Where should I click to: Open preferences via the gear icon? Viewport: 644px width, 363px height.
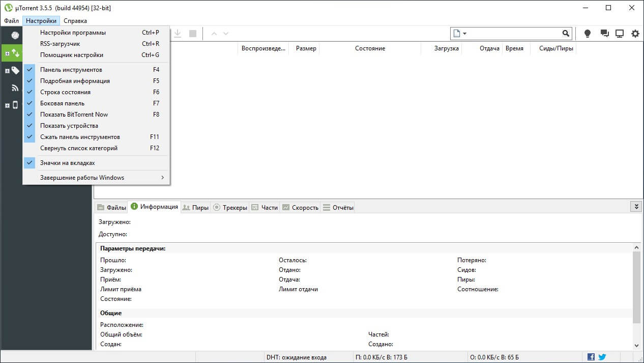[x=635, y=34]
